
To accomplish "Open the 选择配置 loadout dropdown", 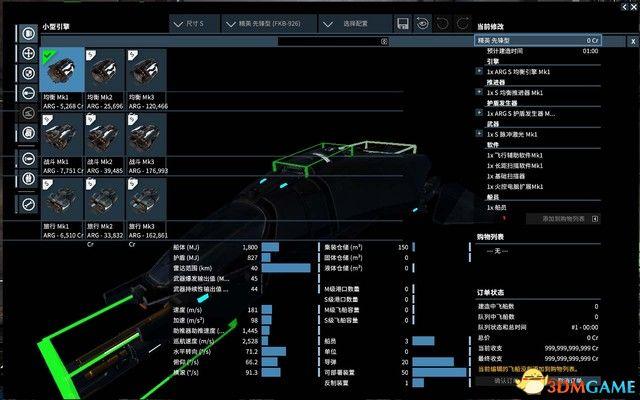I will coord(355,24).
